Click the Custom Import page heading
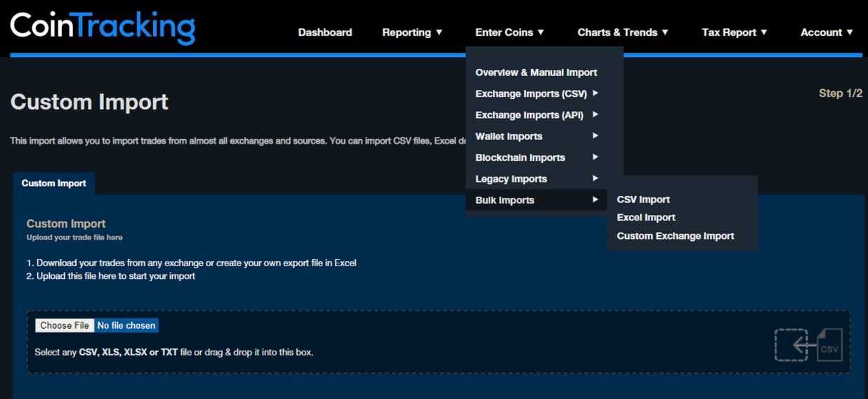 89,102
